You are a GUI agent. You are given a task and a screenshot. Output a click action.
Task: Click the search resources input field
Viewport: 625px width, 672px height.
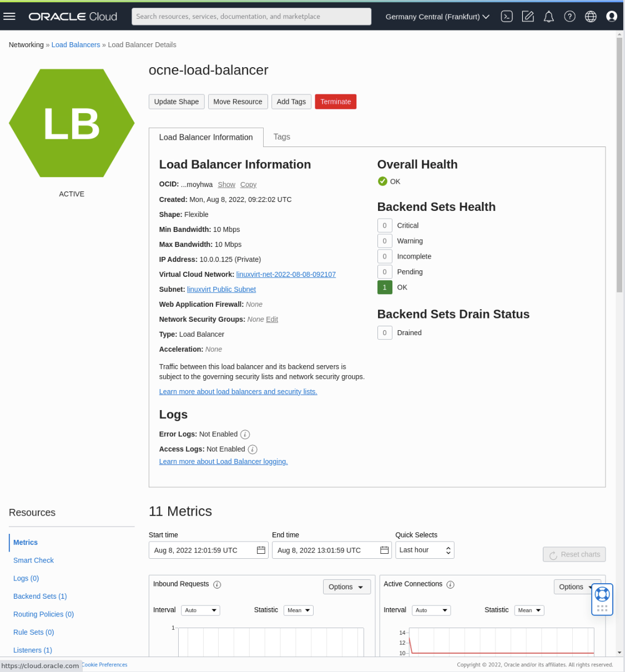click(251, 16)
